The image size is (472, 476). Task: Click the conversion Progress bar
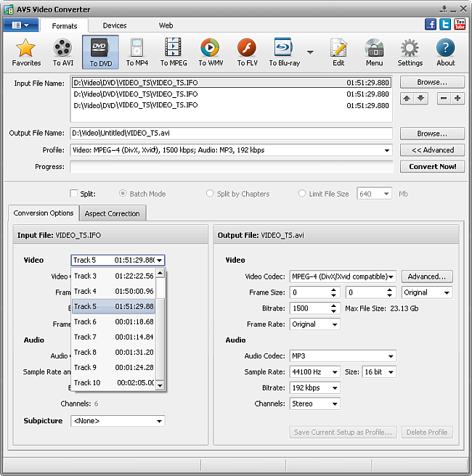click(231, 167)
